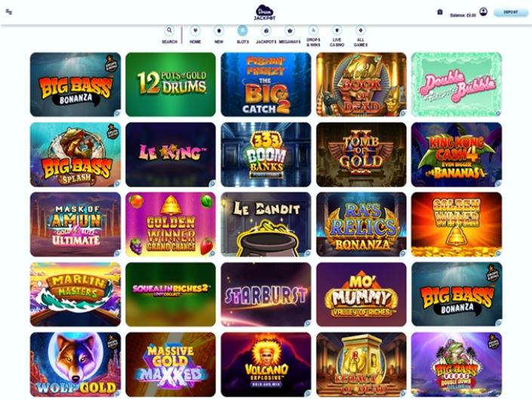The width and height of the screenshot is (532, 400).
Task: Open the All Games category icon
Action: [360, 30]
